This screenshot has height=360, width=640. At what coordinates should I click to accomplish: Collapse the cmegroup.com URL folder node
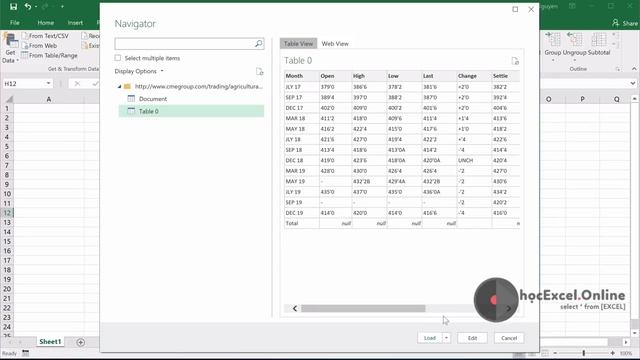(x=120, y=87)
